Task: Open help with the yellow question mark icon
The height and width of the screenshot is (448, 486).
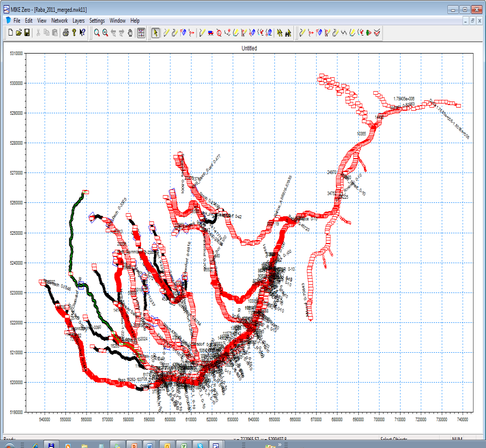Action: [x=74, y=32]
